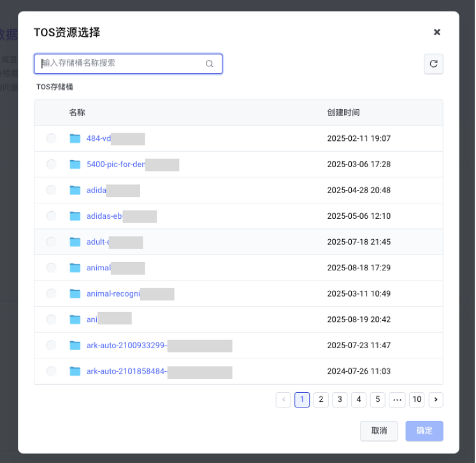Click the date 2025-02-11 19:07
This screenshot has width=476, height=463.
(x=359, y=138)
